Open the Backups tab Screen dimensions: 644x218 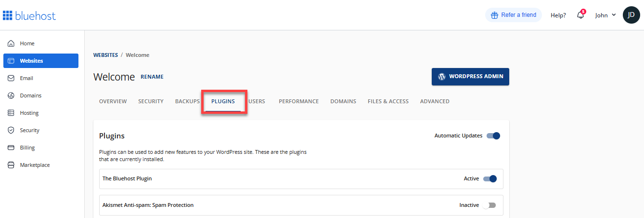click(x=187, y=101)
